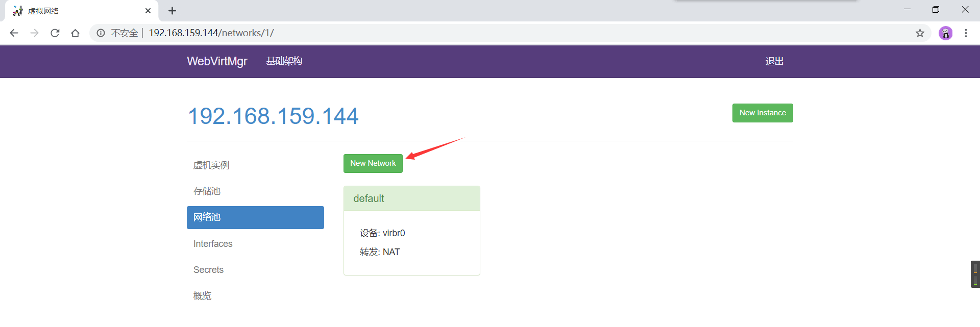This screenshot has width=980, height=327.
Task: Click the side widget at right edge
Action: [975, 274]
